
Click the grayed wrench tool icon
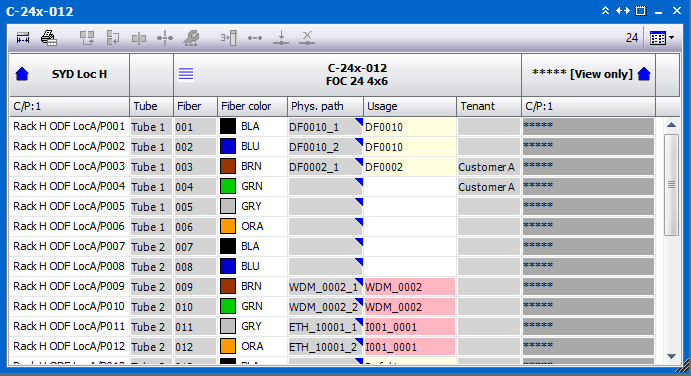coord(191,38)
